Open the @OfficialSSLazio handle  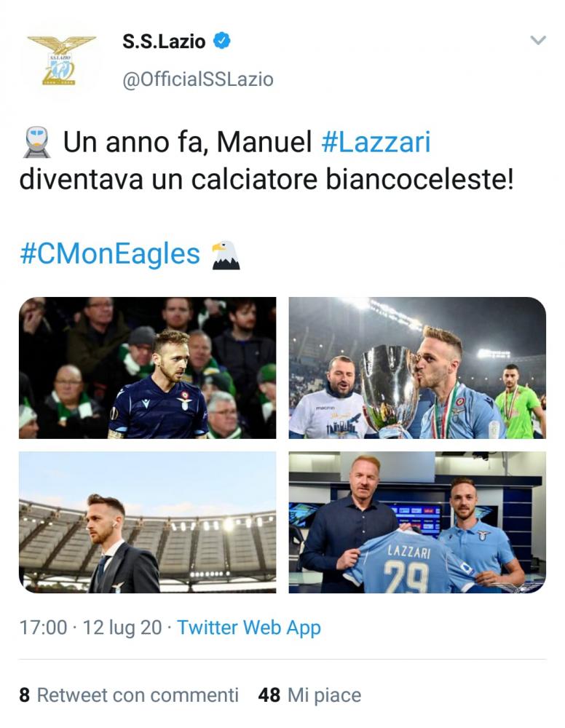pyautogui.click(x=198, y=79)
